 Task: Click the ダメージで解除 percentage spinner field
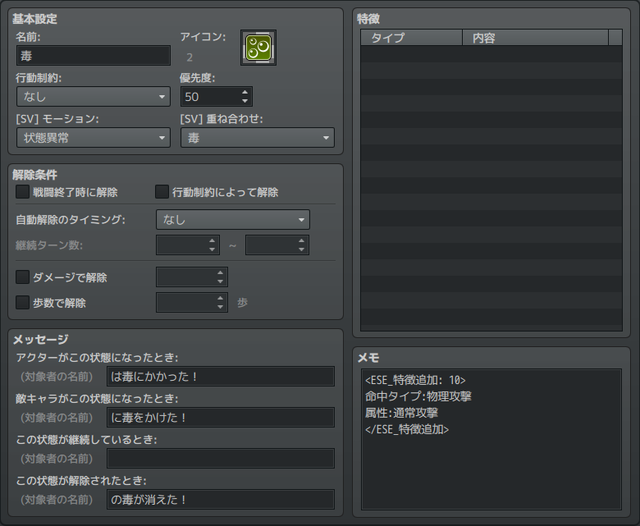pos(192,277)
